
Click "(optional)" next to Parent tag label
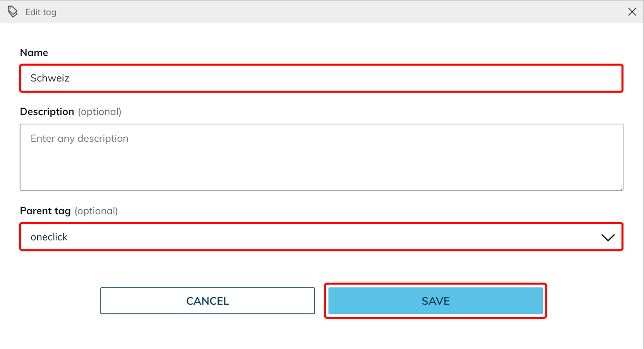pos(96,211)
